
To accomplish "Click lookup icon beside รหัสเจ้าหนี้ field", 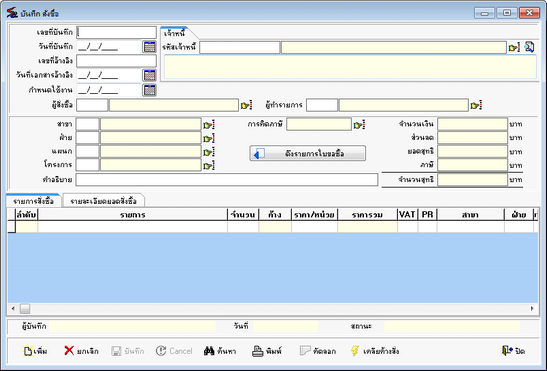I will [x=514, y=47].
